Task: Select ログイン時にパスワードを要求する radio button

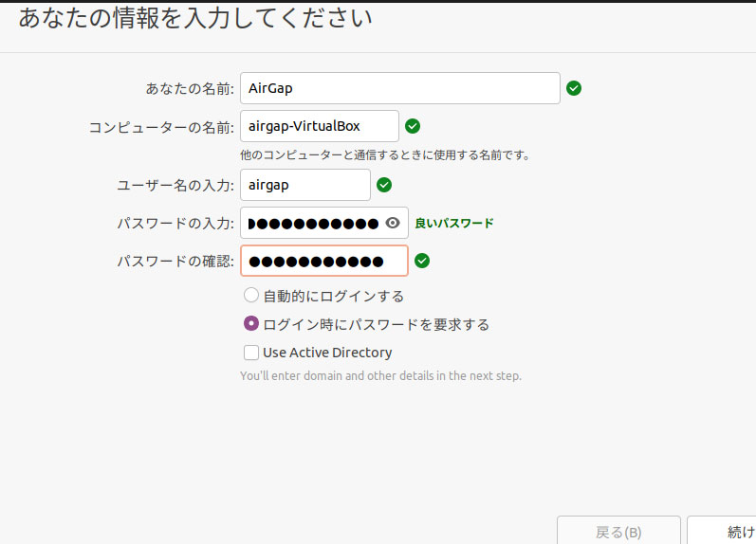Action: pyautogui.click(x=251, y=323)
